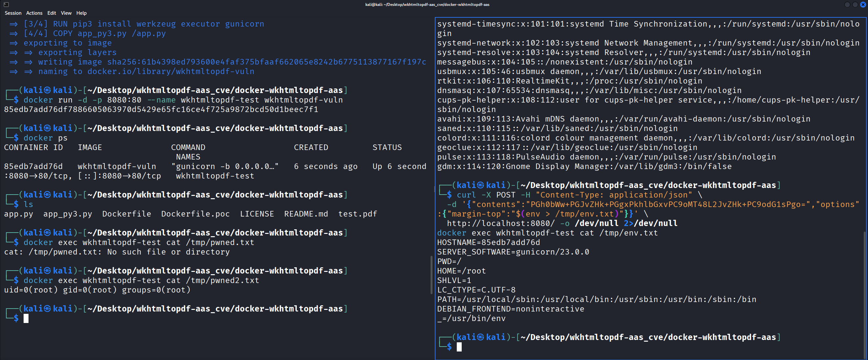Click the Dockerfile.poc filename in the ls output

[x=195, y=214]
